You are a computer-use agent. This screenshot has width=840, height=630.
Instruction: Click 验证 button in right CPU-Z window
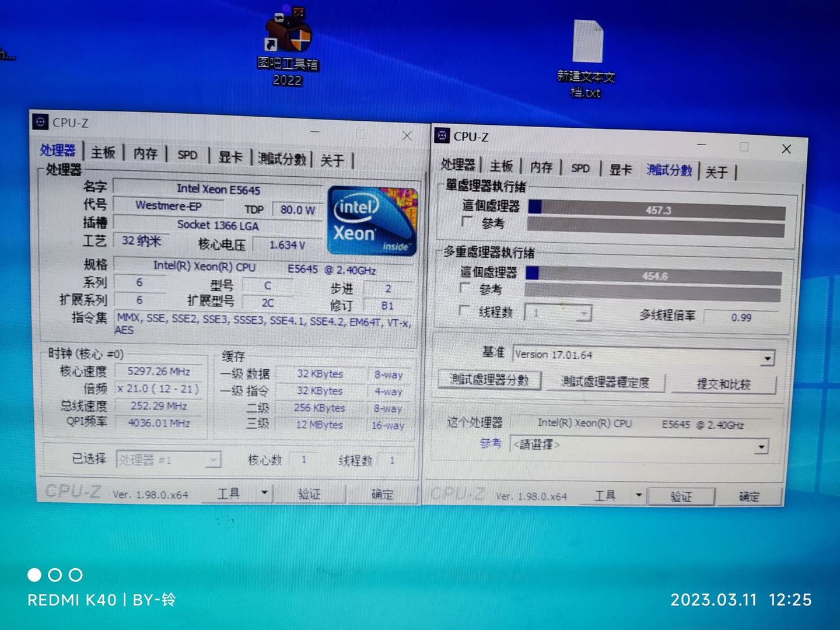681,497
